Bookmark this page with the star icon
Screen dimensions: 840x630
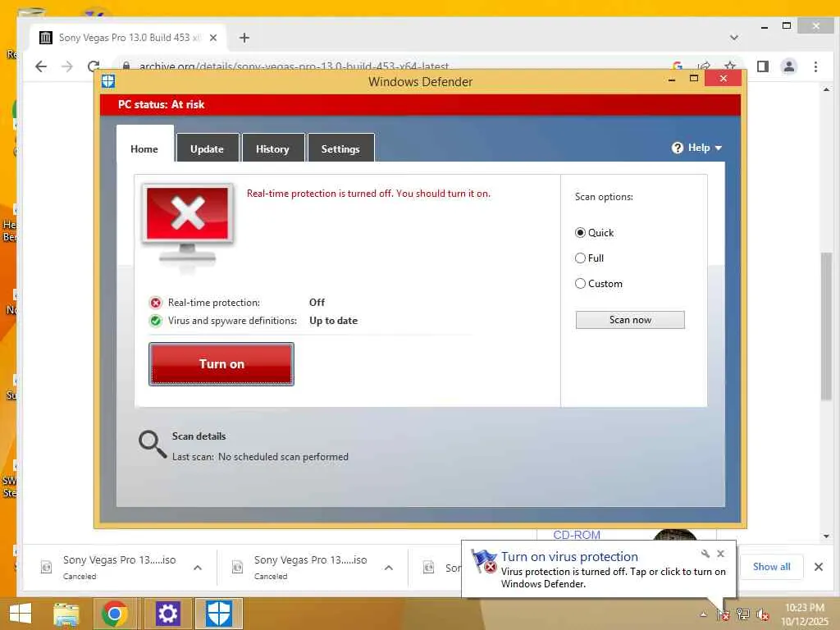click(729, 66)
